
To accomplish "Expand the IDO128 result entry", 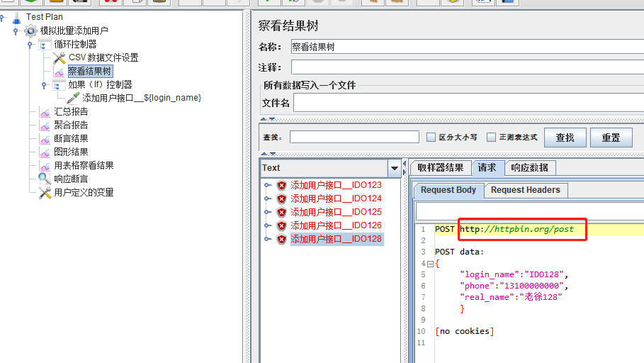I will click(x=267, y=239).
